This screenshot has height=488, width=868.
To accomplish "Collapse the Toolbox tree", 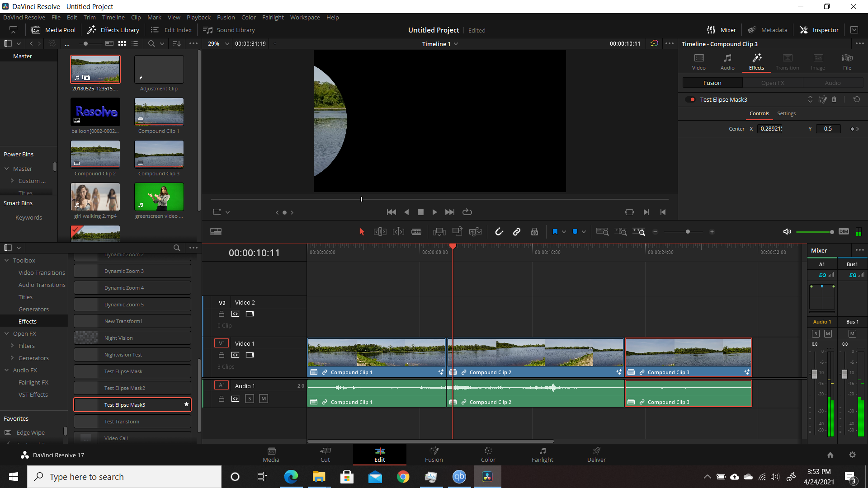I will point(7,261).
